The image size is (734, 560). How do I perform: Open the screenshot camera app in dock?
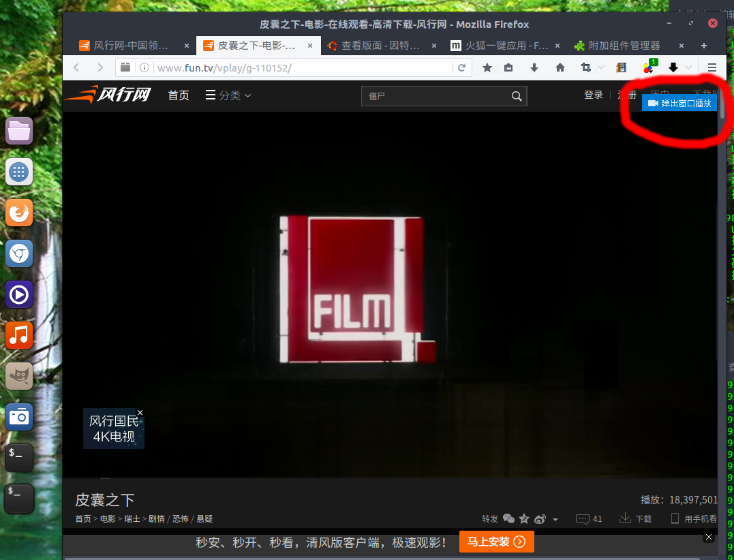point(19,417)
